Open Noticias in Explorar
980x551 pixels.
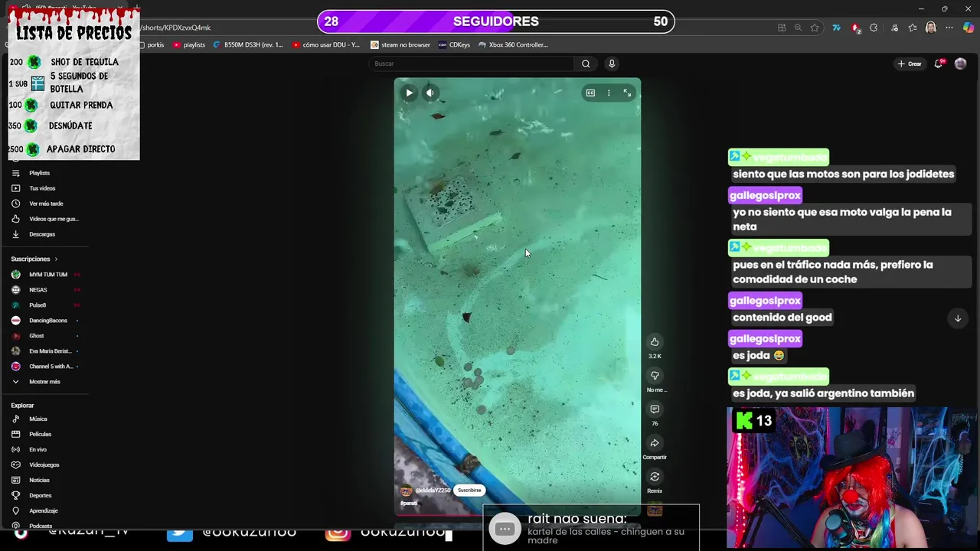point(38,481)
